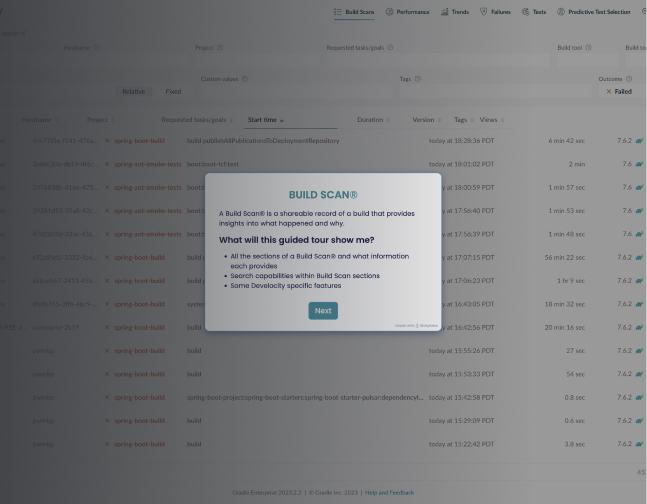
Task: Click Gradle elephant icon in the 27 sec row
Action: pyautogui.click(x=639, y=350)
